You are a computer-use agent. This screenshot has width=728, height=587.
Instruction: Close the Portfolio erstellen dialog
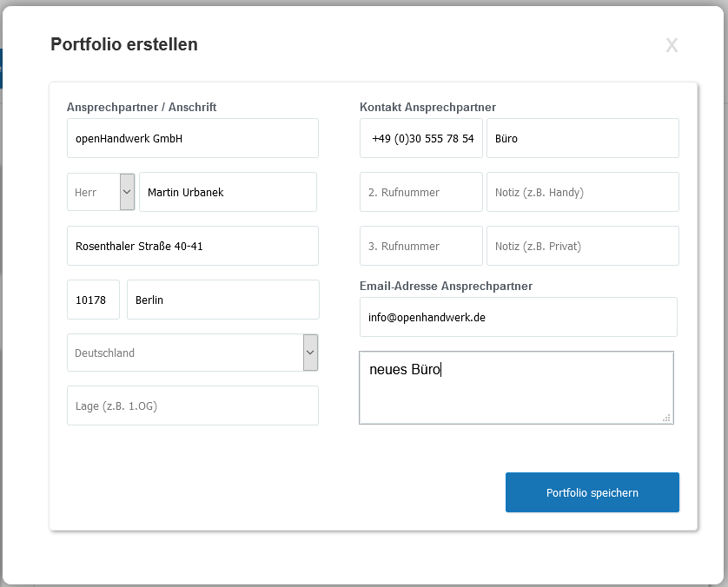point(672,45)
